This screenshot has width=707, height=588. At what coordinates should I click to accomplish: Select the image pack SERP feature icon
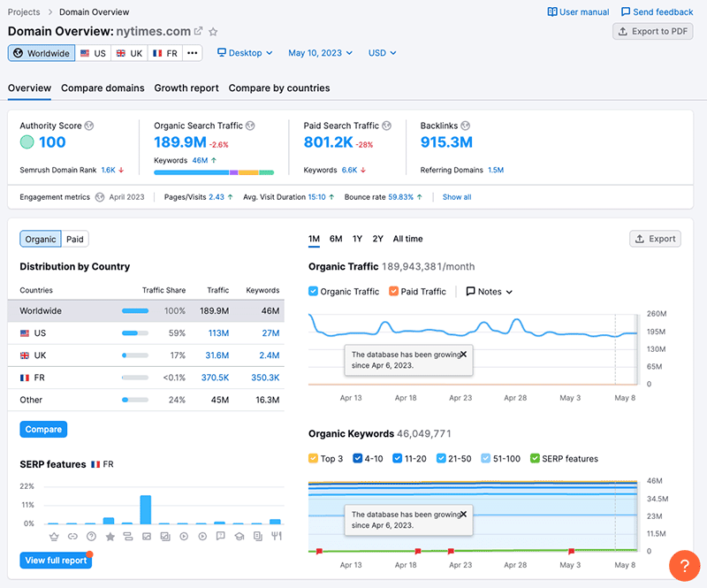click(165, 536)
